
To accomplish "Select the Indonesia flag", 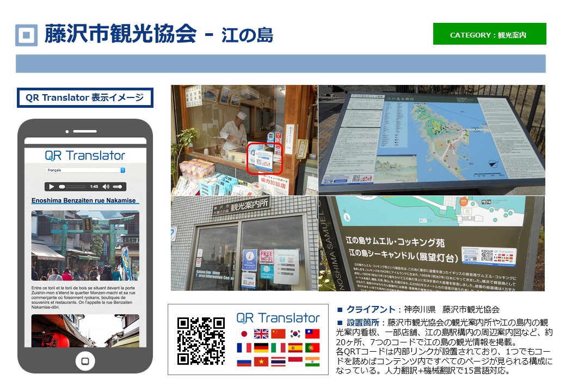I will click(x=296, y=362).
